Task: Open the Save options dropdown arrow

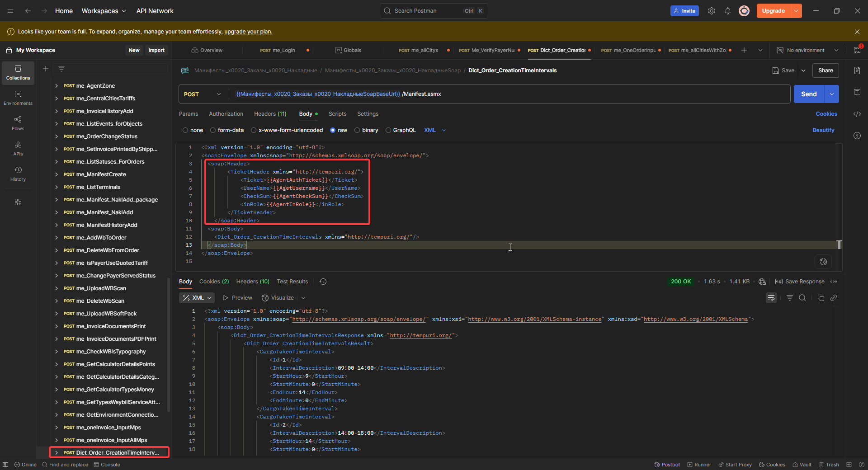Action: (803, 70)
